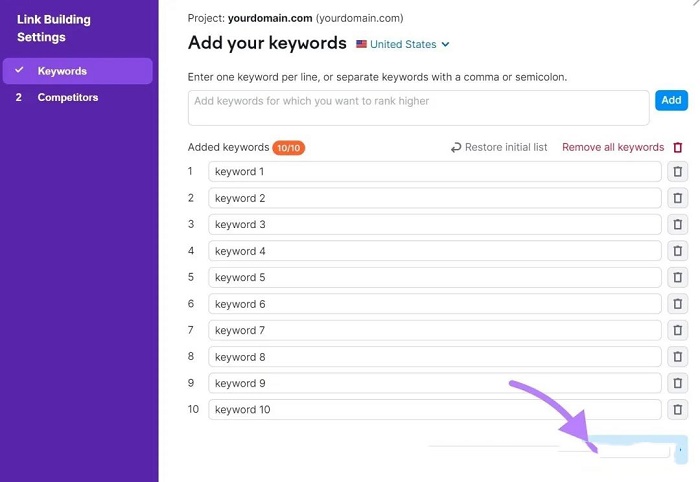Click the Restore initial list arrow icon
This screenshot has height=482, width=700.
[x=456, y=147]
